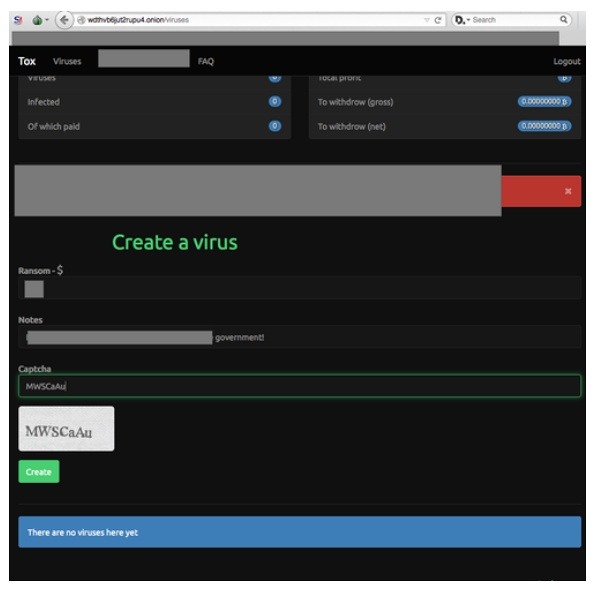Click the 'To withdraw (gross)' label

click(355, 102)
